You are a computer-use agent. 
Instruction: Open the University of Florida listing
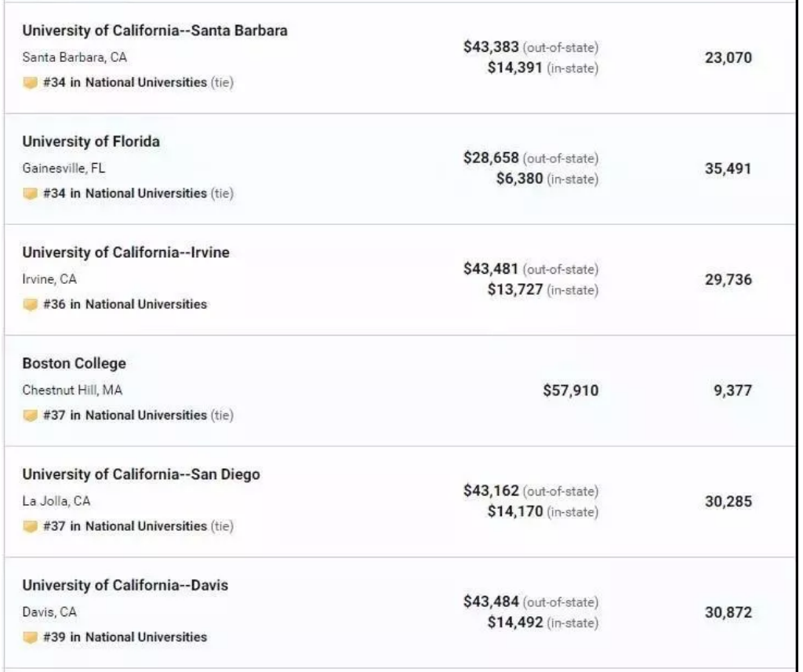coord(91,142)
